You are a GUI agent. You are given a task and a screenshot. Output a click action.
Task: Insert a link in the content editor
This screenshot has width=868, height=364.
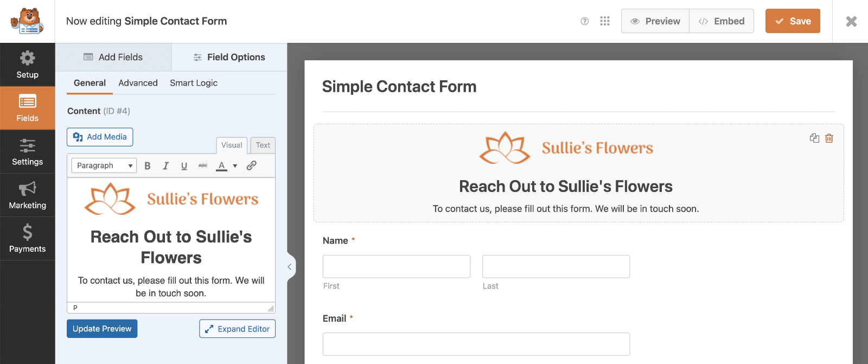click(x=251, y=165)
